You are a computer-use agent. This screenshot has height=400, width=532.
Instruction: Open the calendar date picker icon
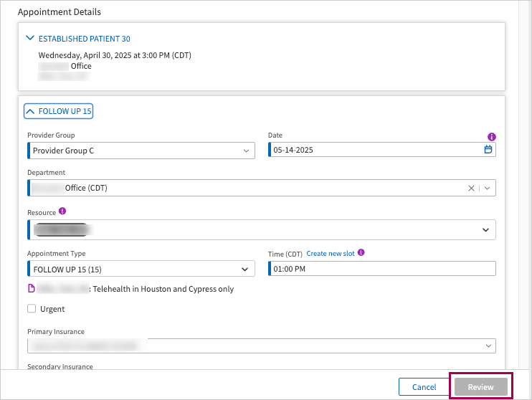pyautogui.click(x=488, y=150)
